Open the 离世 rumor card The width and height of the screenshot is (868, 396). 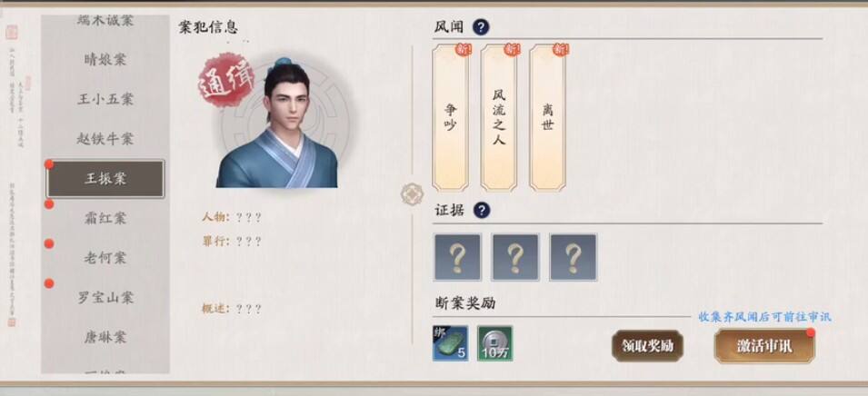(547, 118)
